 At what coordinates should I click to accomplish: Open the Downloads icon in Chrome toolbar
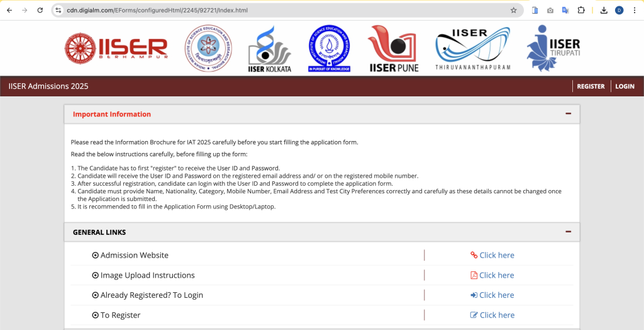pyautogui.click(x=604, y=10)
